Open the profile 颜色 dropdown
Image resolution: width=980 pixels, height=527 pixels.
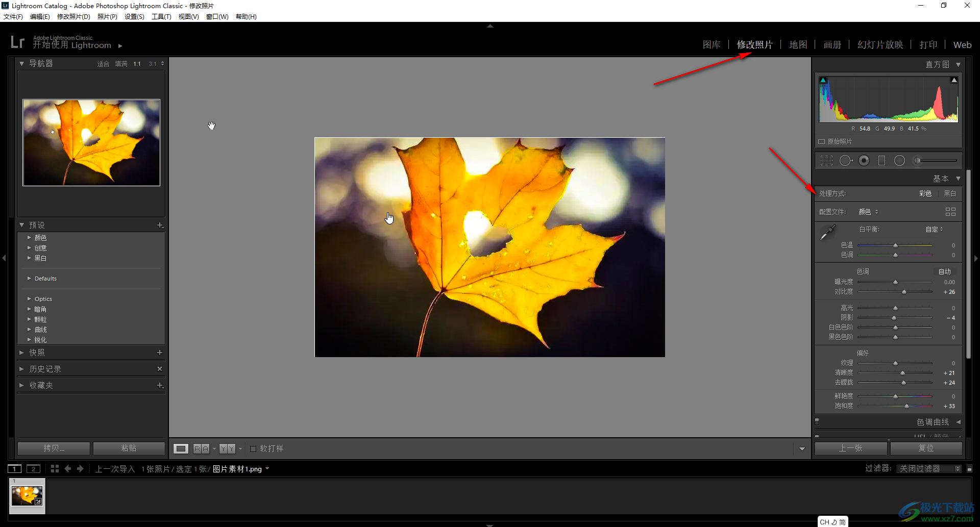869,212
